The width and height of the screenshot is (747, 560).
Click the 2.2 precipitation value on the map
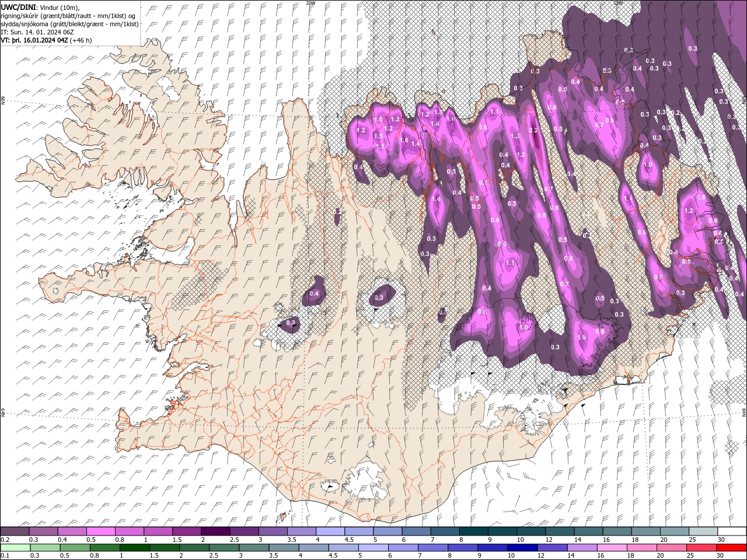[x=533, y=131]
